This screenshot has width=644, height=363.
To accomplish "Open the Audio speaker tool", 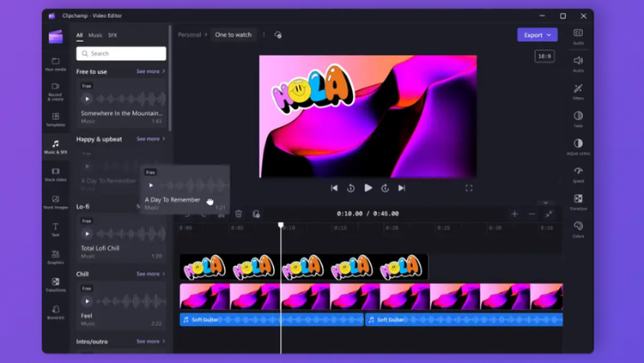I will [x=578, y=64].
